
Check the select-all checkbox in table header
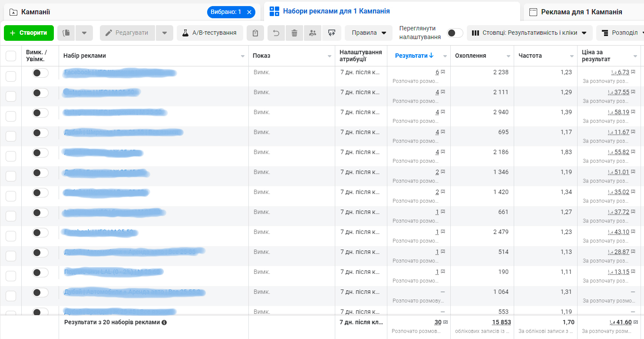pos(11,56)
